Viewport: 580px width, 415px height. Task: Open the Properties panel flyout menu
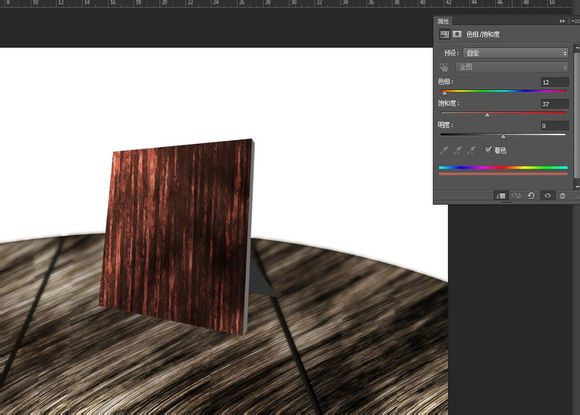pyautogui.click(x=573, y=21)
